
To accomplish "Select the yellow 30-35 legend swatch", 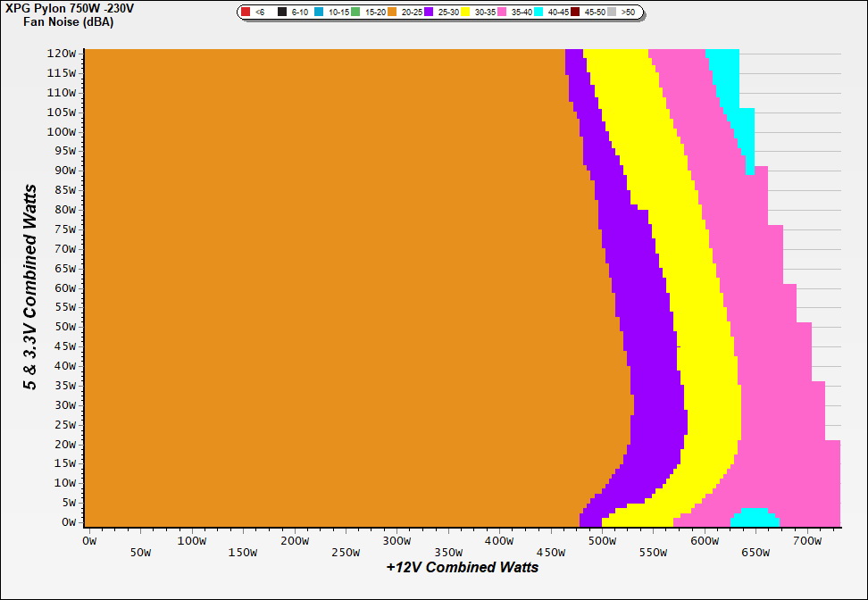I will [x=466, y=12].
